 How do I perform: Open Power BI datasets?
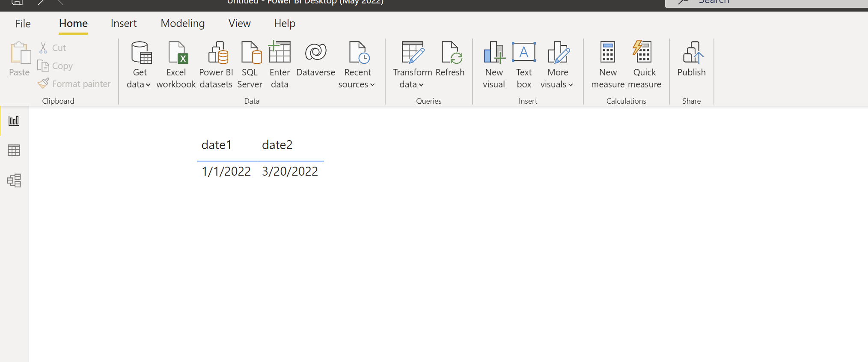click(x=216, y=65)
